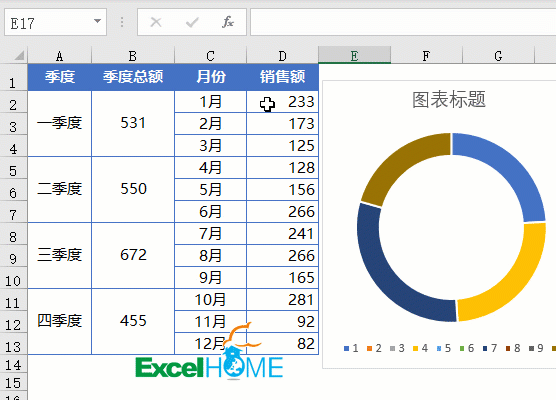The image size is (556, 400).
Task: Click in the formula bar input area
Action: tap(403, 22)
